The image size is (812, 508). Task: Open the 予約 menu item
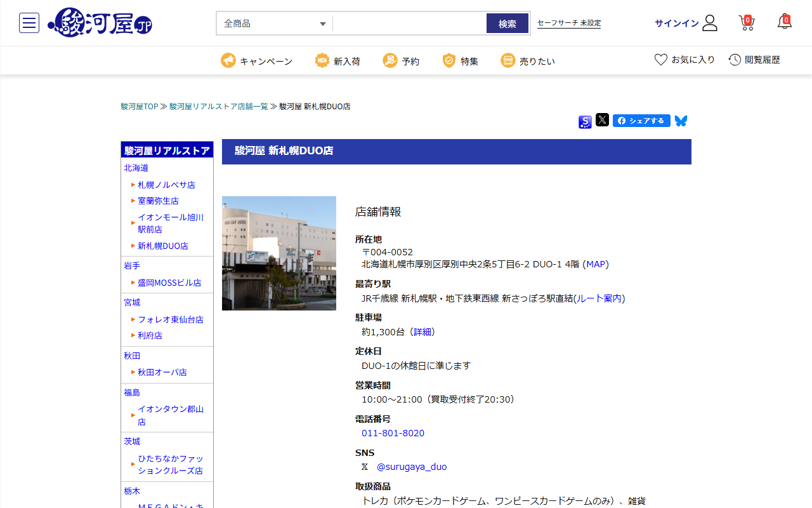(x=410, y=62)
